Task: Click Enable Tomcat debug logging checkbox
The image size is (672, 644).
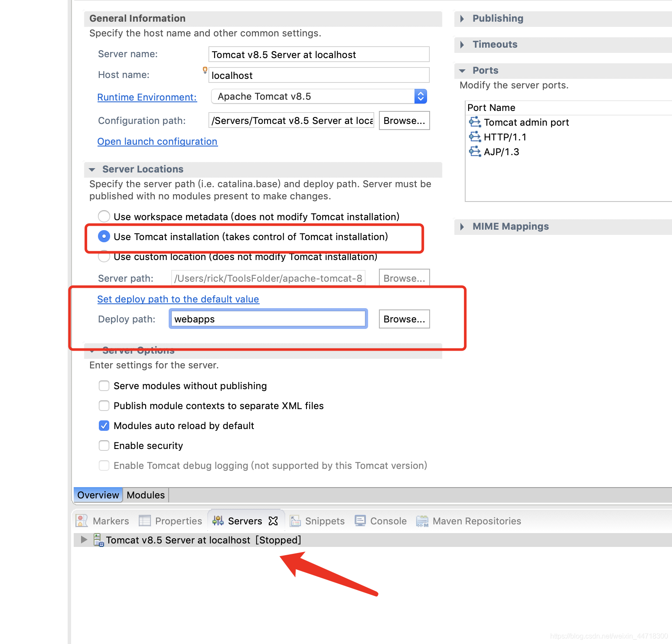Action: coord(104,465)
